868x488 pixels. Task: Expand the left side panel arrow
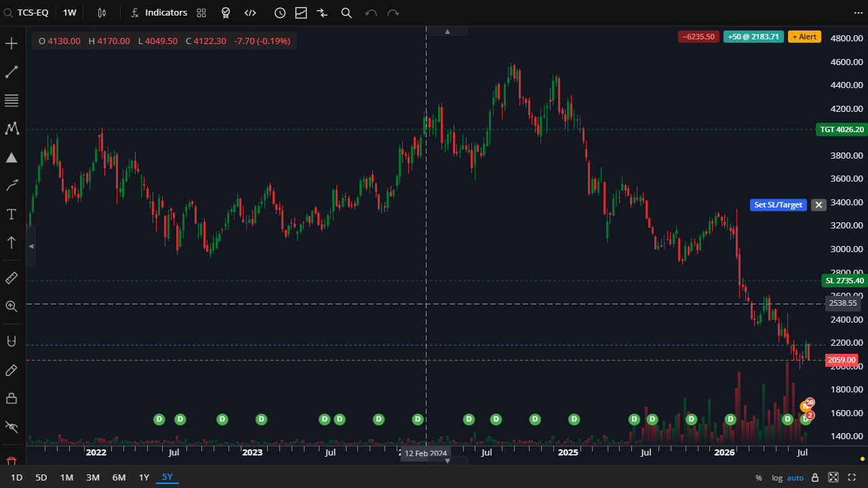pyautogui.click(x=31, y=246)
